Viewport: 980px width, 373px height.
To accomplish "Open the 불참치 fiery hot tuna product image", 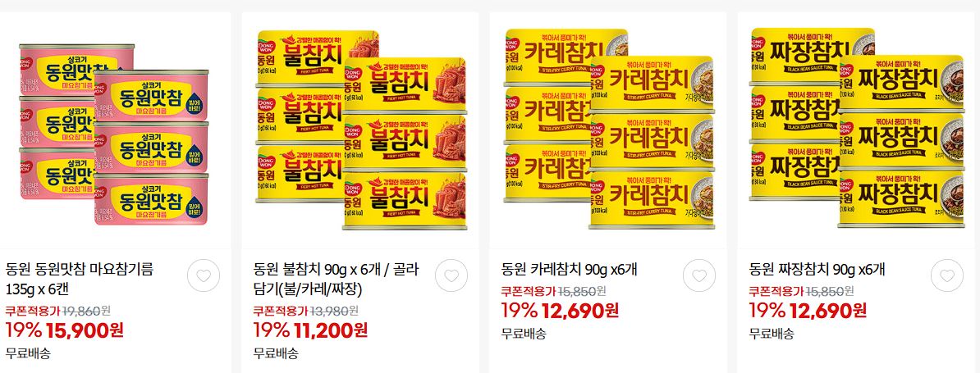I will (361, 130).
